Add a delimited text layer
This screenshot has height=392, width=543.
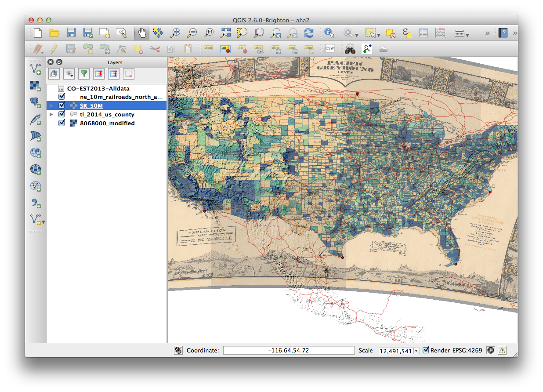pyautogui.click(x=36, y=203)
